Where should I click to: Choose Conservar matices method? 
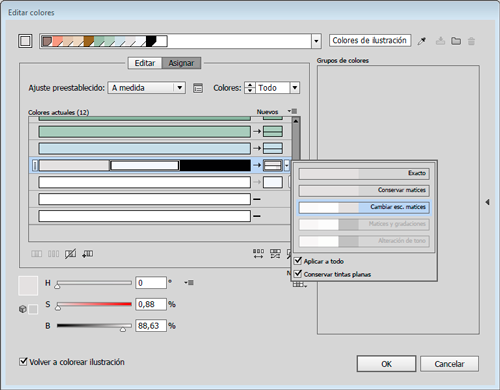(364, 190)
